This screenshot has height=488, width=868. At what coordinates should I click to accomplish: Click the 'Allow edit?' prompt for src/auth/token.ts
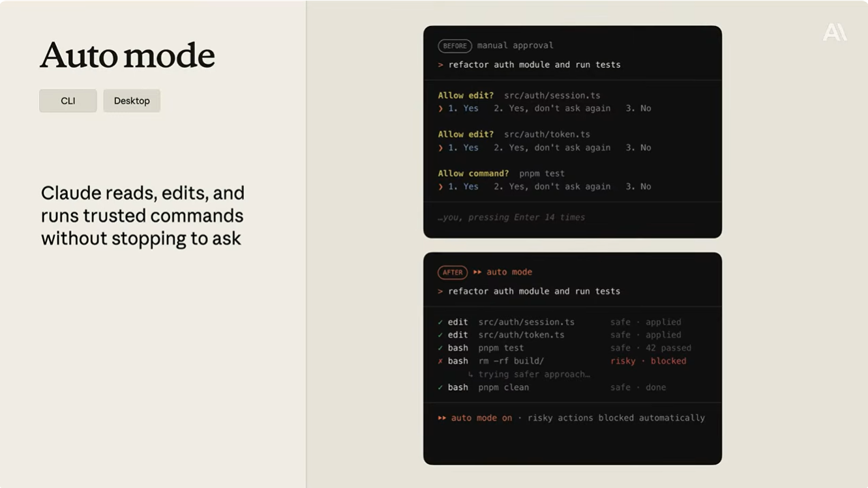(x=466, y=135)
